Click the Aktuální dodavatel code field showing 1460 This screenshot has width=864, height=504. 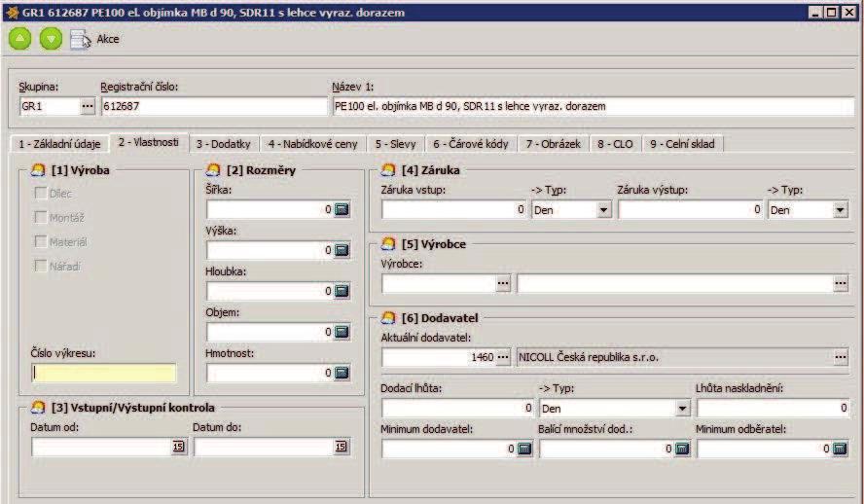(439, 357)
